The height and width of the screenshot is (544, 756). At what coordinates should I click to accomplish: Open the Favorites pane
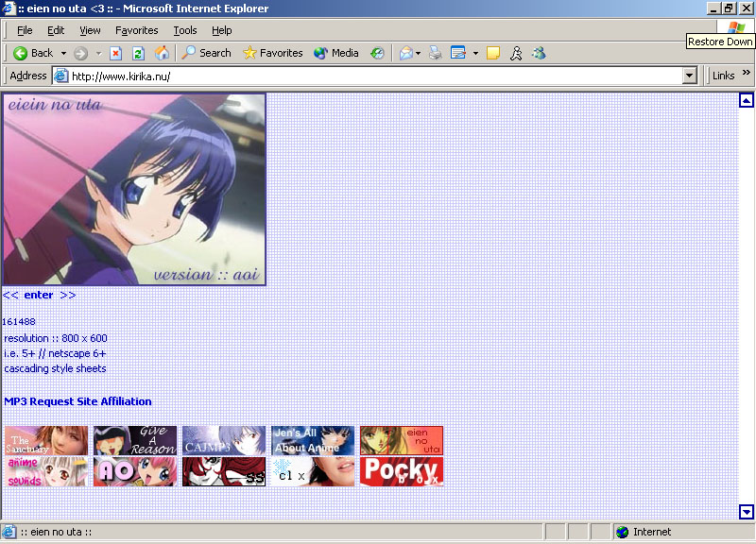click(272, 53)
